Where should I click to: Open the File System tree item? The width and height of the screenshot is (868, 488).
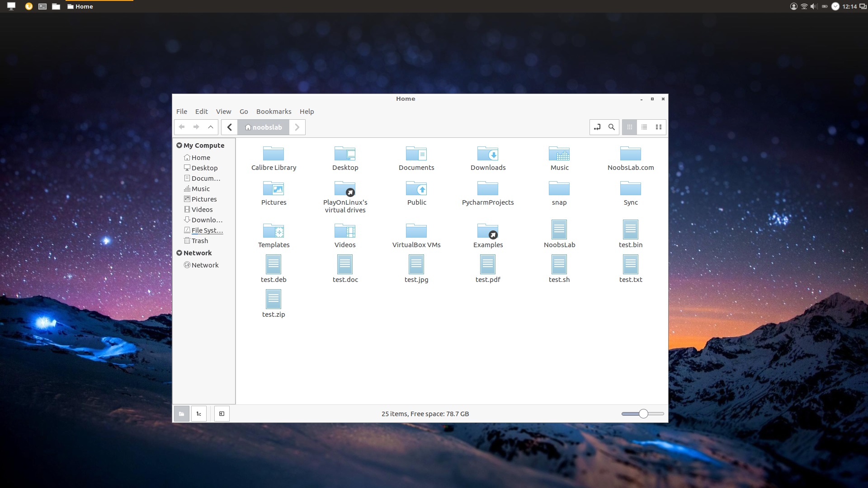pyautogui.click(x=207, y=230)
